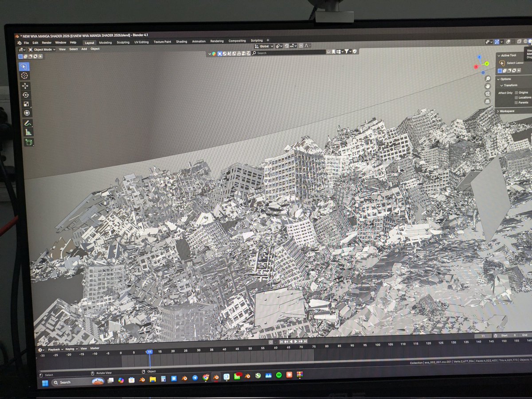Click the Blender logo in menu bar
532x399 pixels.
point(19,42)
